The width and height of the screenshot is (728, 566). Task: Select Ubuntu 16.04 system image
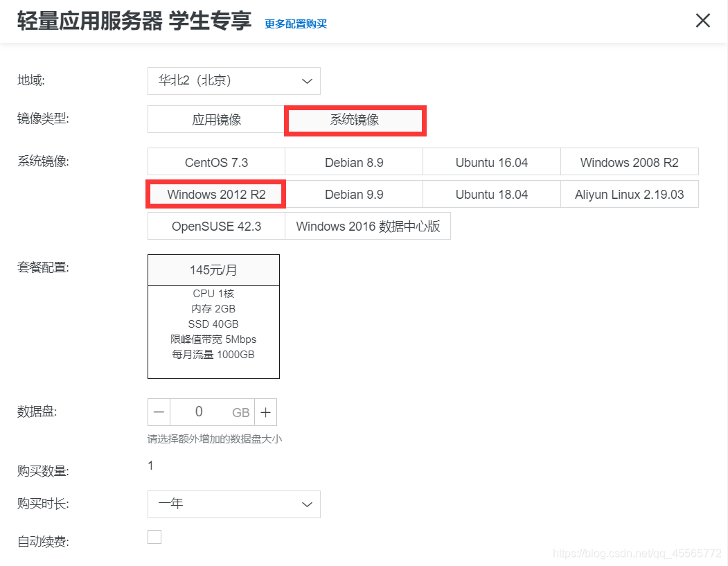[492, 162]
